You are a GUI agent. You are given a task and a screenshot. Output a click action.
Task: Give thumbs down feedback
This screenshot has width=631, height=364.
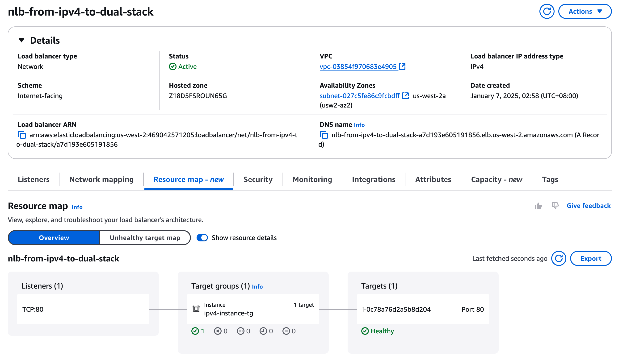click(555, 206)
